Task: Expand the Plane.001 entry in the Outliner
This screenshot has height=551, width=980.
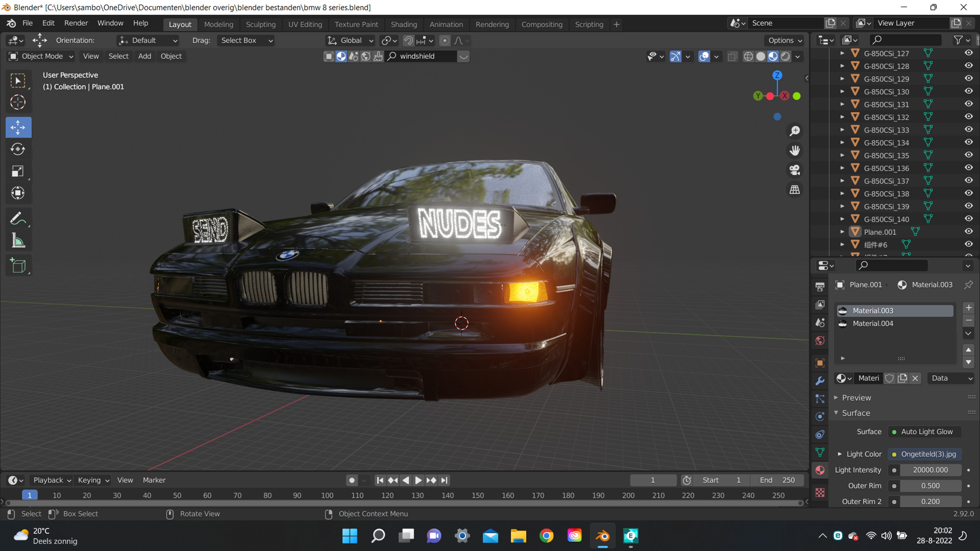Action: pyautogui.click(x=842, y=231)
